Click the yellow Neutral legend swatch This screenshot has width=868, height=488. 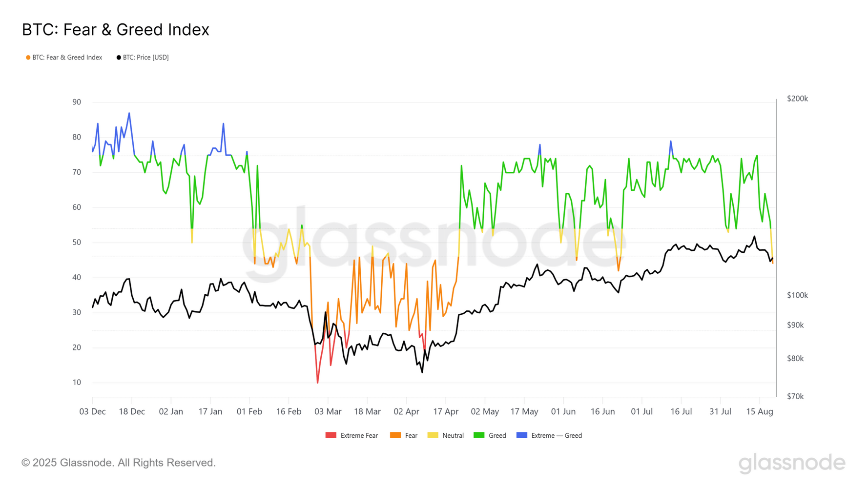433,435
